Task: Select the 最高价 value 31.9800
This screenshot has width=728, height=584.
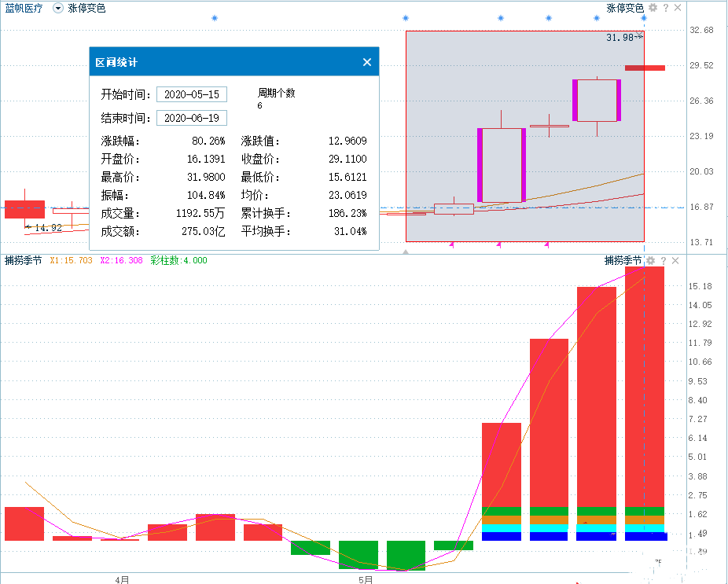Action: point(206,177)
